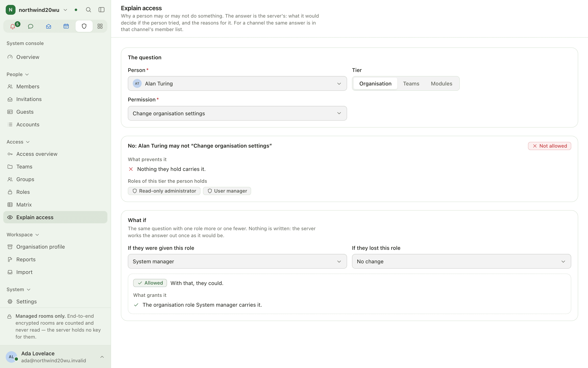Open the Import page
Screen dimensions: 588x368
[x=55, y=272]
